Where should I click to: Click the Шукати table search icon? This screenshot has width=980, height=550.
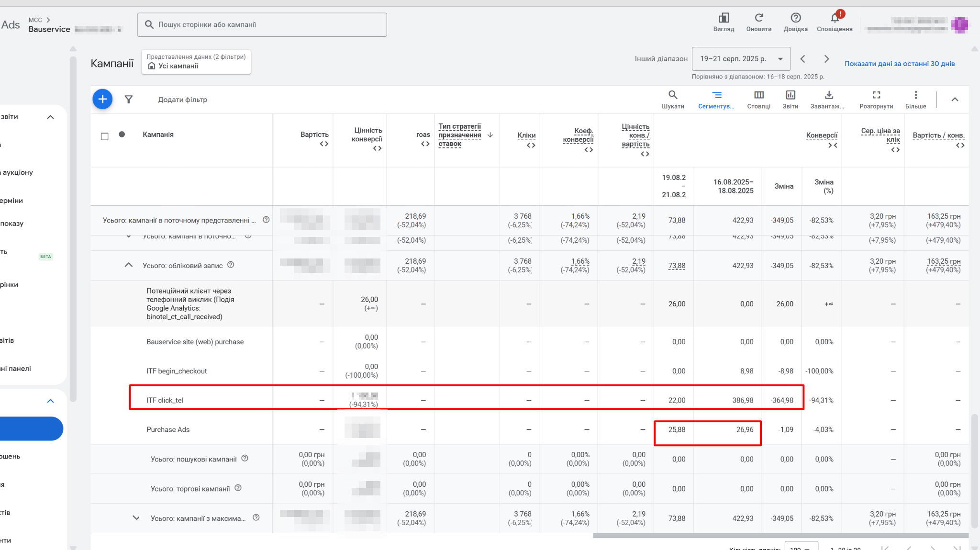(x=673, y=95)
